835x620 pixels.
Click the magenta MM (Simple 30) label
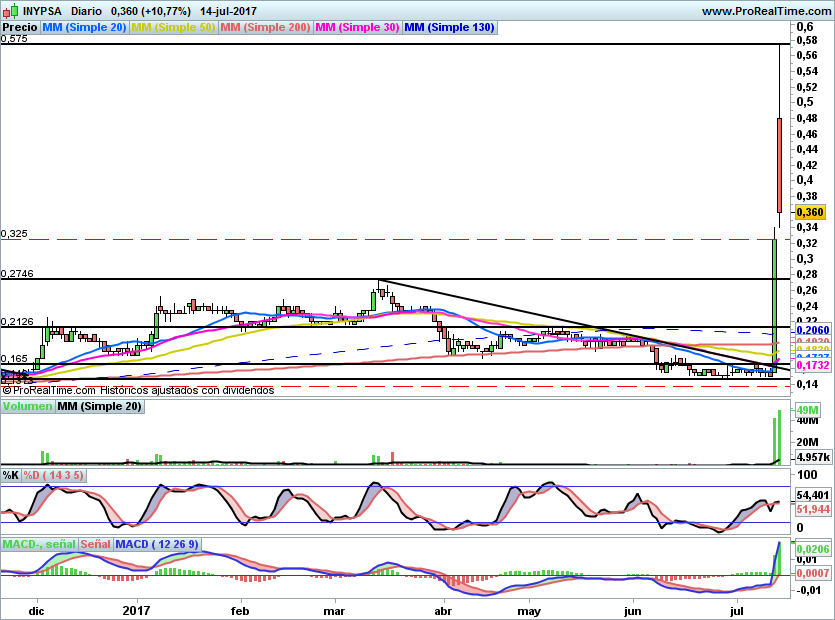[357, 28]
